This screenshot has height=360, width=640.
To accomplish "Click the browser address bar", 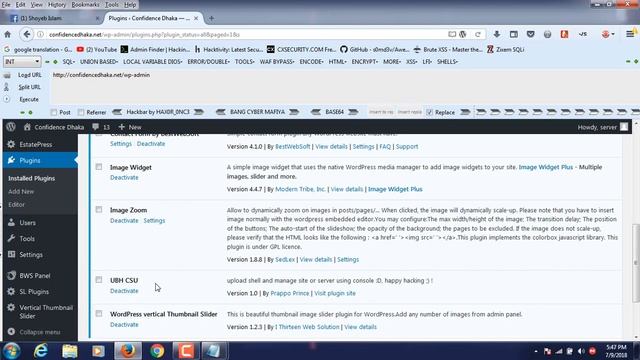I will 245,35.
